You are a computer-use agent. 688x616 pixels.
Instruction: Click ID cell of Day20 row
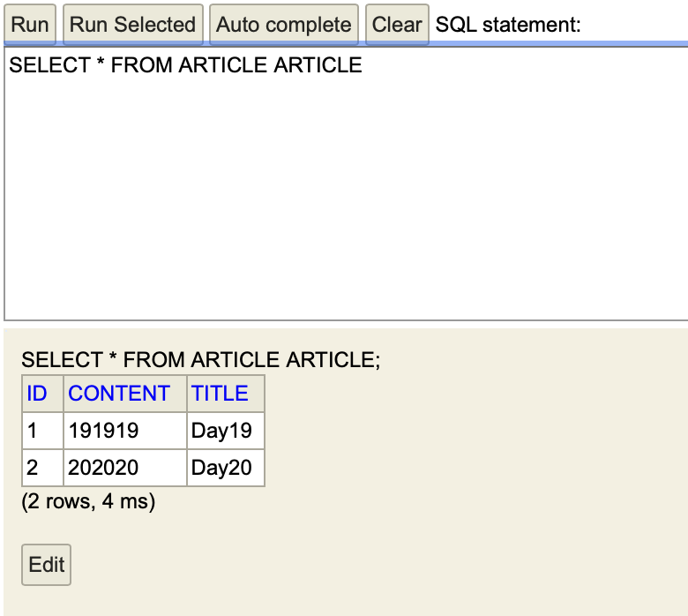pyautogui.click(x=42, y=468)
